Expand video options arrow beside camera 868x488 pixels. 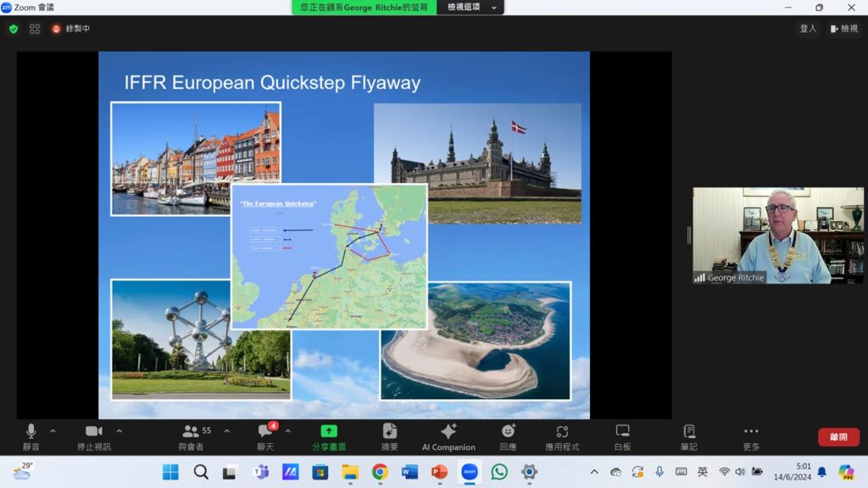point(119,430)
